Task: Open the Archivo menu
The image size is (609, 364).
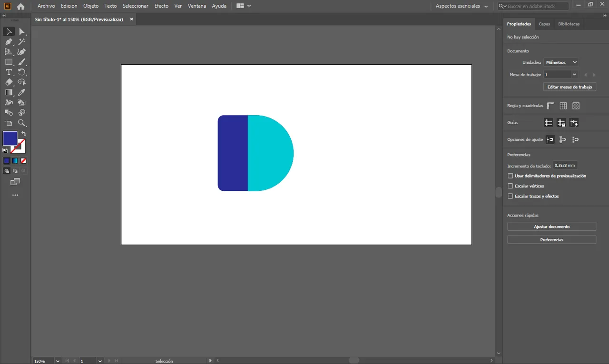Action: pos(46,6)
